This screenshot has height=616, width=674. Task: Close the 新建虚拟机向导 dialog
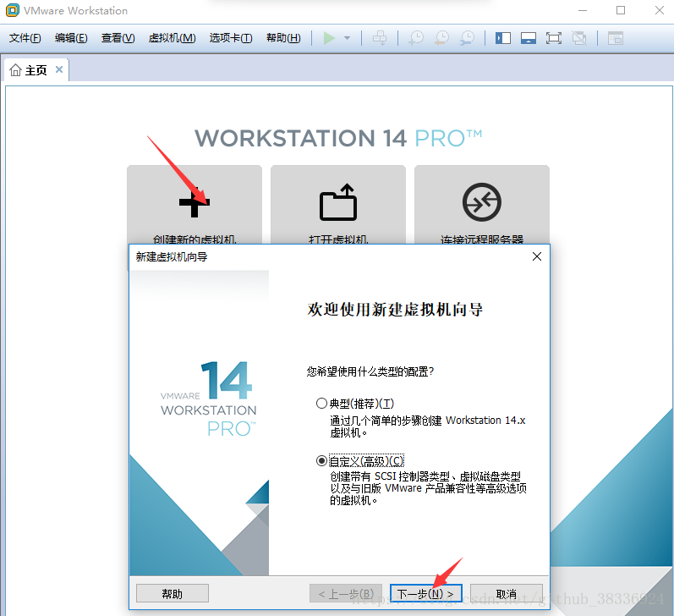537,256
